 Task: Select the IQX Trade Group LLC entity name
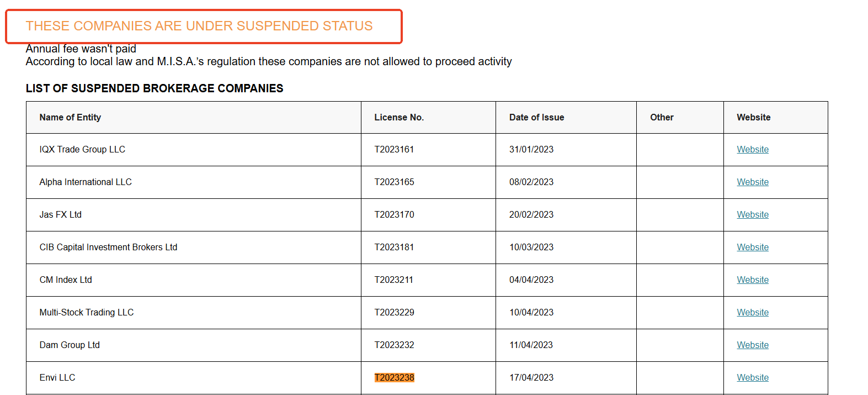(x=82, y=150)
